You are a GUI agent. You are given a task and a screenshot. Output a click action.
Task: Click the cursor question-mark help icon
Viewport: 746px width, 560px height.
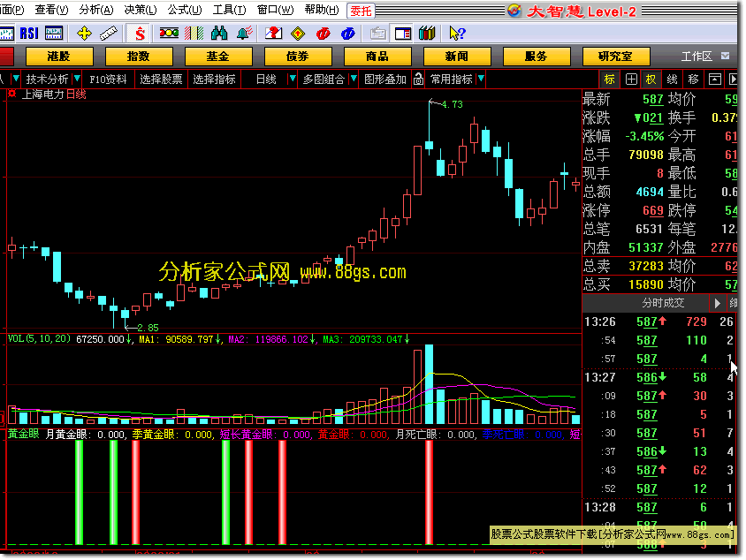[457, 34]
